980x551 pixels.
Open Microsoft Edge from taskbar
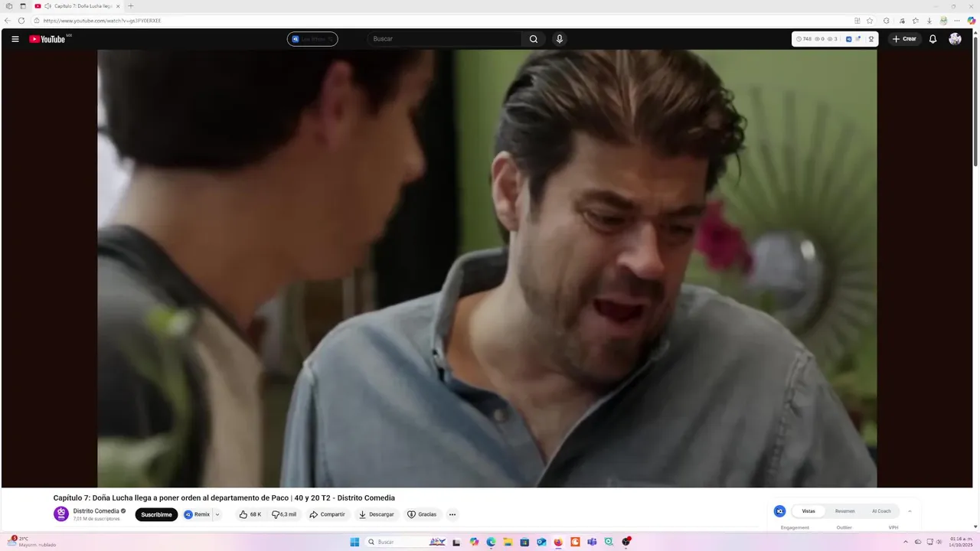point(491,542)
